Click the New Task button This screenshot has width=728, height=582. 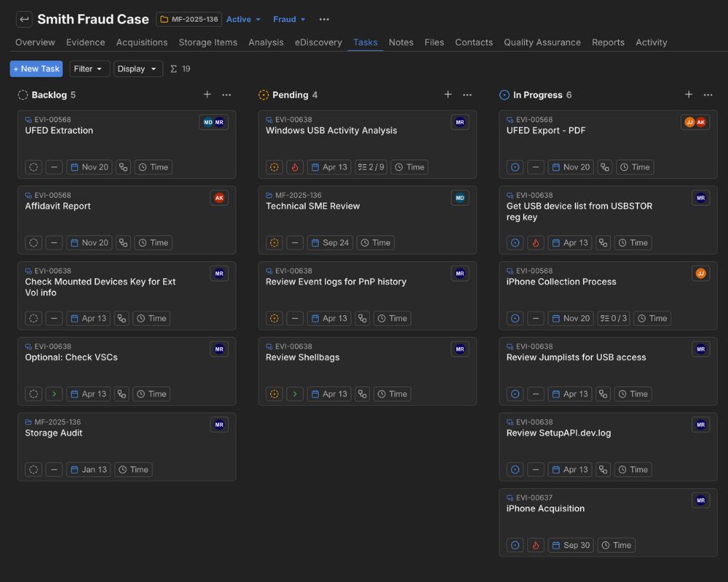tap(36, 68)
